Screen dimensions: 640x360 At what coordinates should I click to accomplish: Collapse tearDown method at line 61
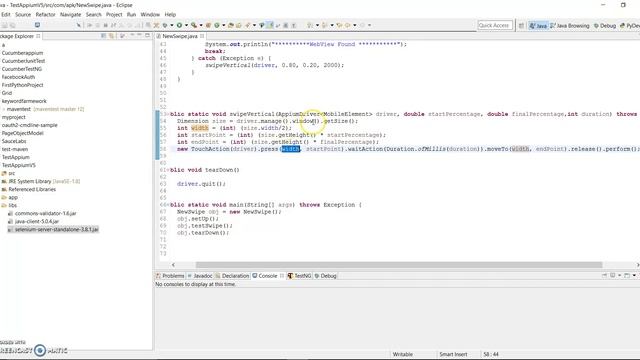point(168,170)
